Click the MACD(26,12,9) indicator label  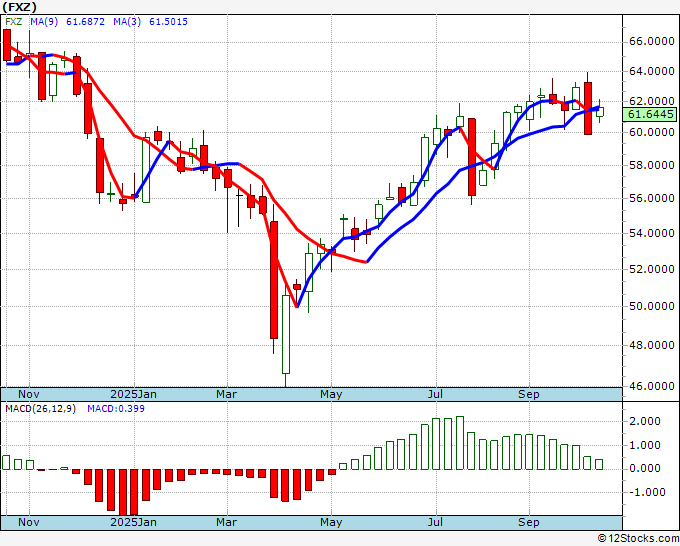coord(40,409)
